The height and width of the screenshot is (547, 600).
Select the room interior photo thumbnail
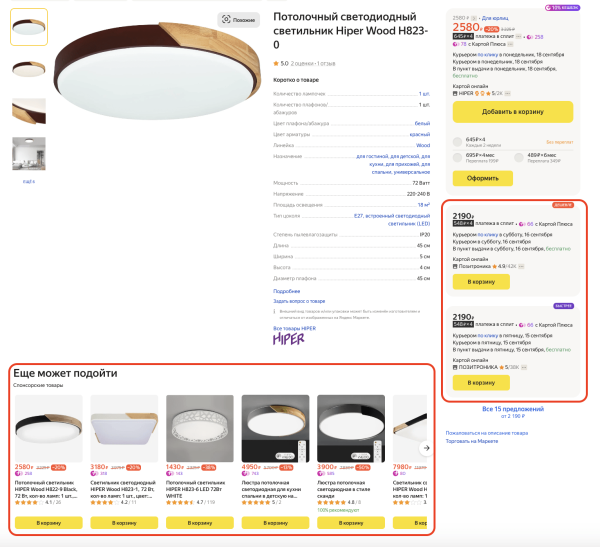click(29, 153)
